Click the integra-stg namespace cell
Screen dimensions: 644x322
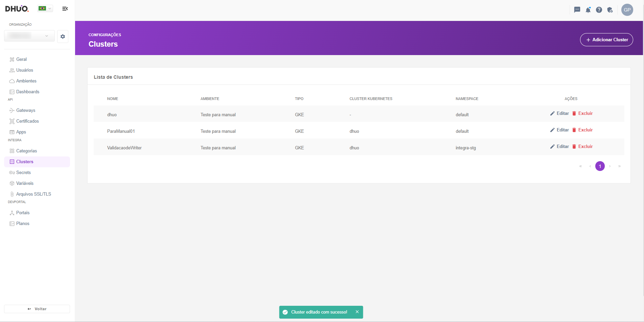466,148
